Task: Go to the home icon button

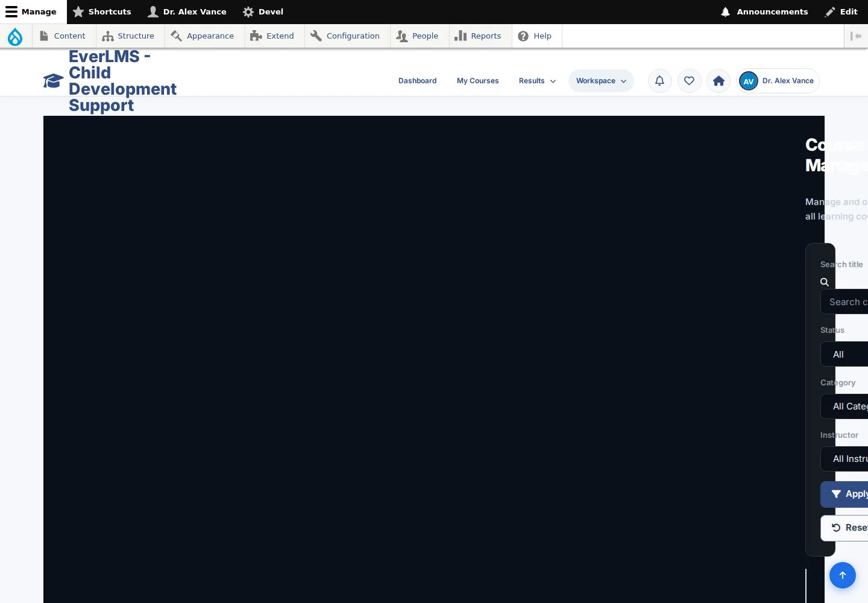Action: tap(719, 81)
